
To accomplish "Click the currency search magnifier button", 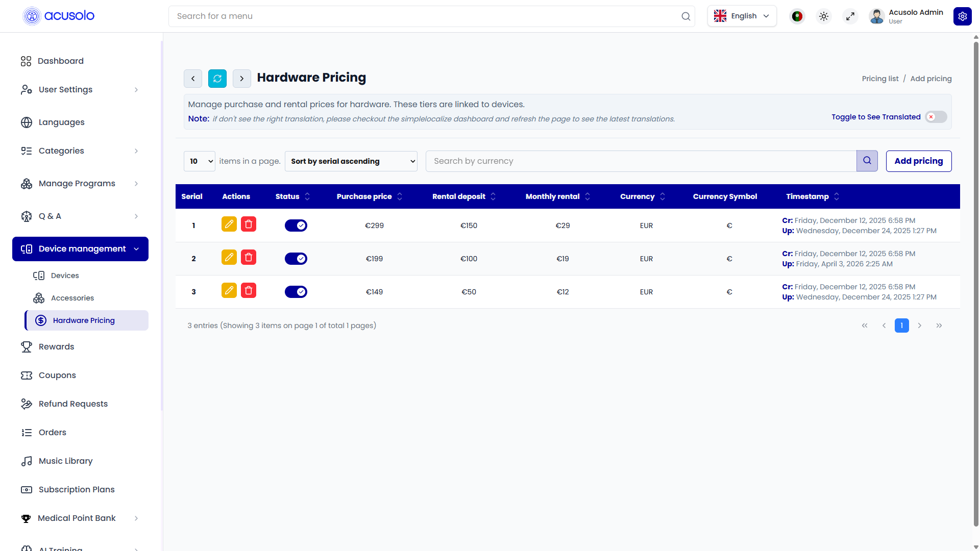I will [x=867, y=161].
